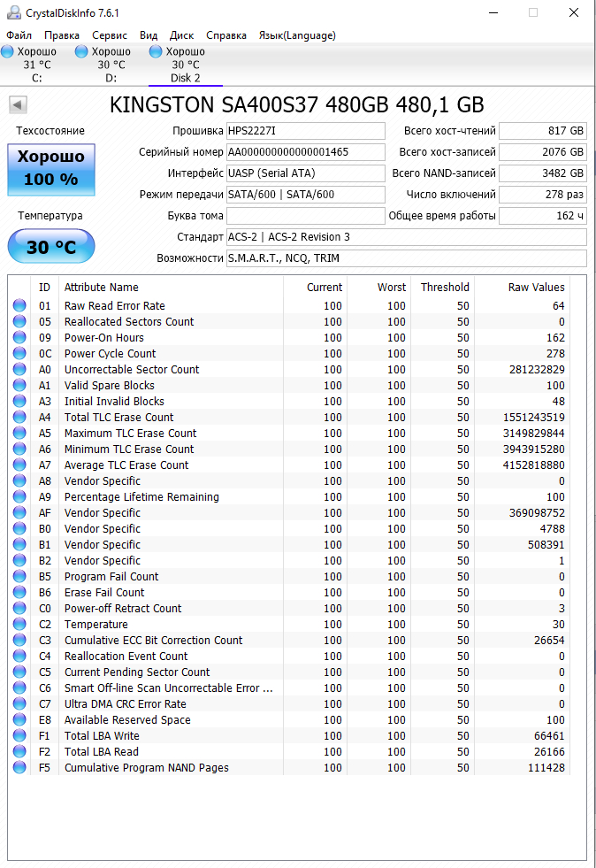Click total host writes value 2076 GB
Image resolution: width=596 pixels, height=868 pixels.
pyautogui.click(x=542, y=151)
